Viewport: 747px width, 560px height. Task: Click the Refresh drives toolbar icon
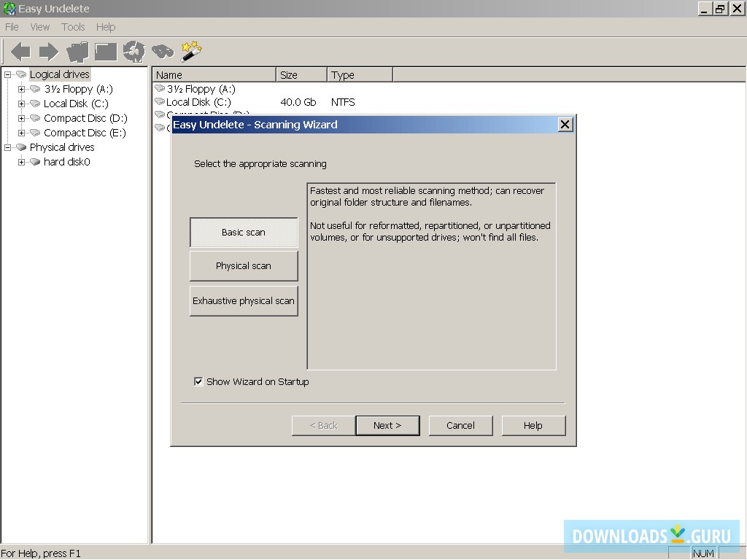(x=133, y=51)
